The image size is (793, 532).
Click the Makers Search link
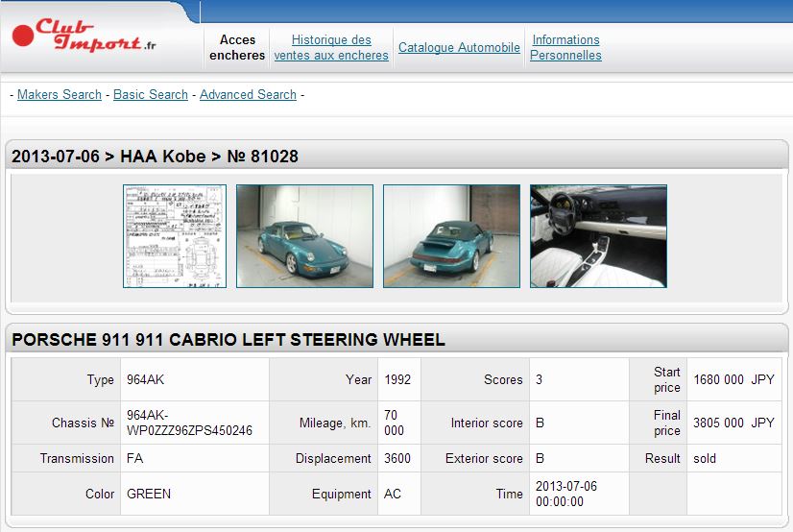pyautogui.click(x=60, y=95)
